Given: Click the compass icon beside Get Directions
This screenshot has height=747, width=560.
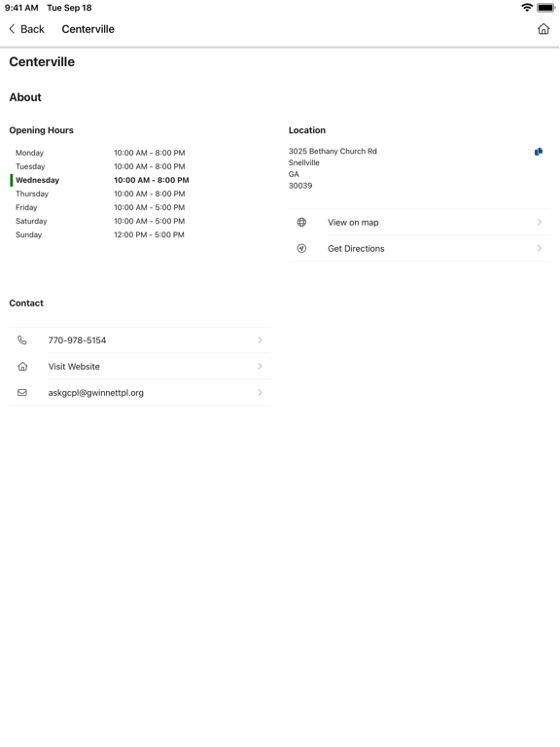Looking at the screenshot, I should coord(302,248).
